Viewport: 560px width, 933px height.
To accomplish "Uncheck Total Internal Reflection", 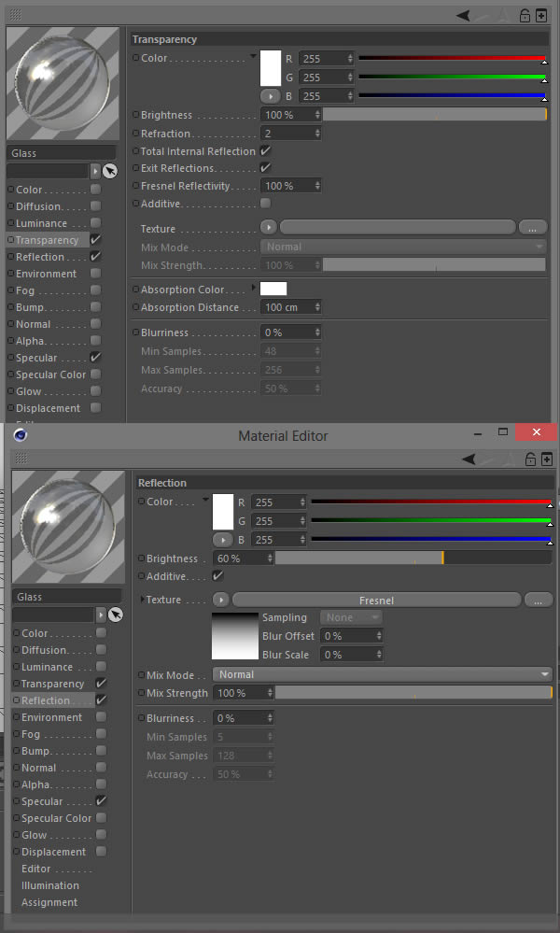I will (x=265, y=151).
